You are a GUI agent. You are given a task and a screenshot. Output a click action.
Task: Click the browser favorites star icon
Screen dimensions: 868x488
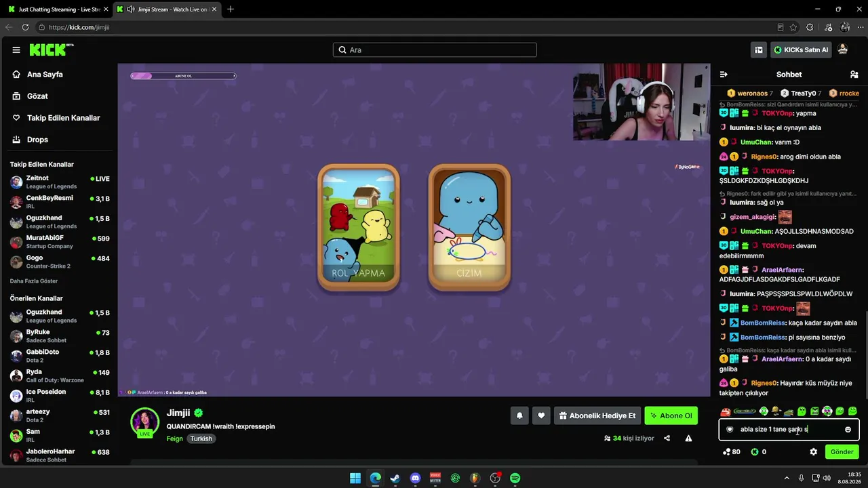pyautogui.click(x=793, y=27)
